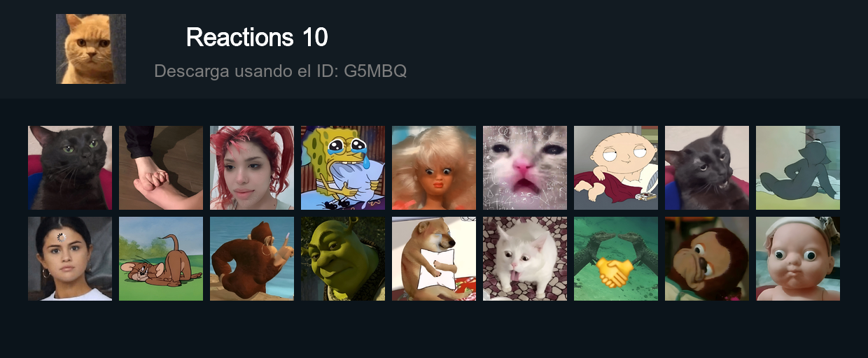Viewport: 868px width, 358px height.
Task: Pick the monkey pointing finger sticker
Action: [x=252, y=259]
